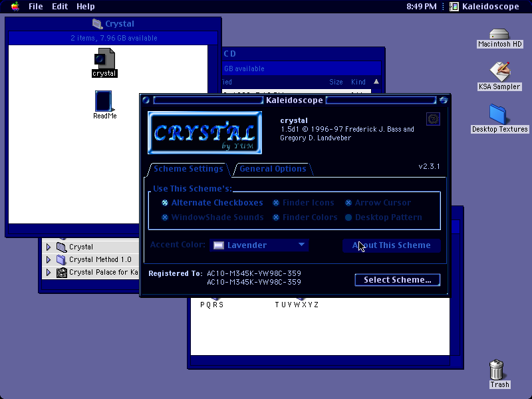
Task: Expand the Crystal Method 1.0 folder triangle
Action: tap(49, 259)
